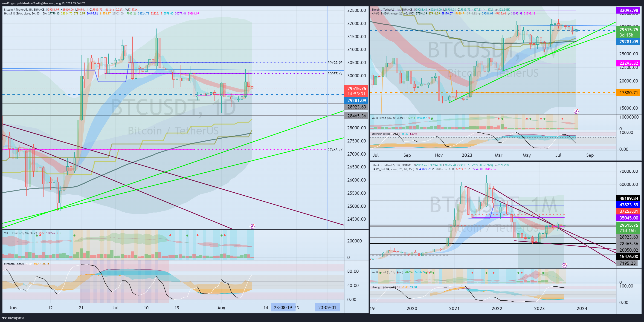The height and width of the screenshot is (322, 644).
Task: Click the gray 28923.63 price label on the 1D chart
Action: click(357, 107)
